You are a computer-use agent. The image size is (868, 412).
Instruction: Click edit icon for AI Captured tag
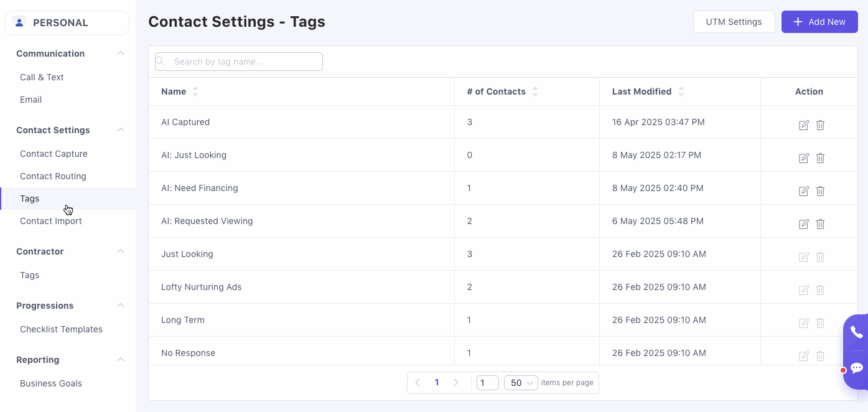point(803,125)
